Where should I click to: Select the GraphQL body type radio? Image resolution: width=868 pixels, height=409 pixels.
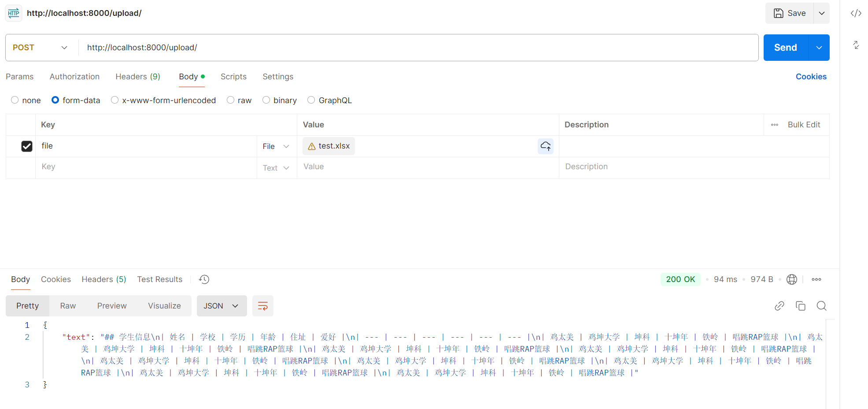click(x=311, y=100)
